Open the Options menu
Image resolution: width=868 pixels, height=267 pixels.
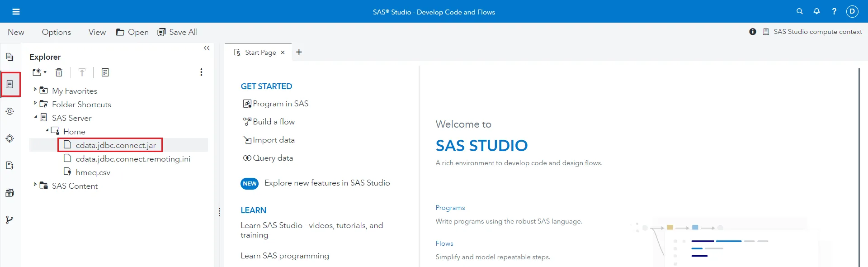pos(57,32)
